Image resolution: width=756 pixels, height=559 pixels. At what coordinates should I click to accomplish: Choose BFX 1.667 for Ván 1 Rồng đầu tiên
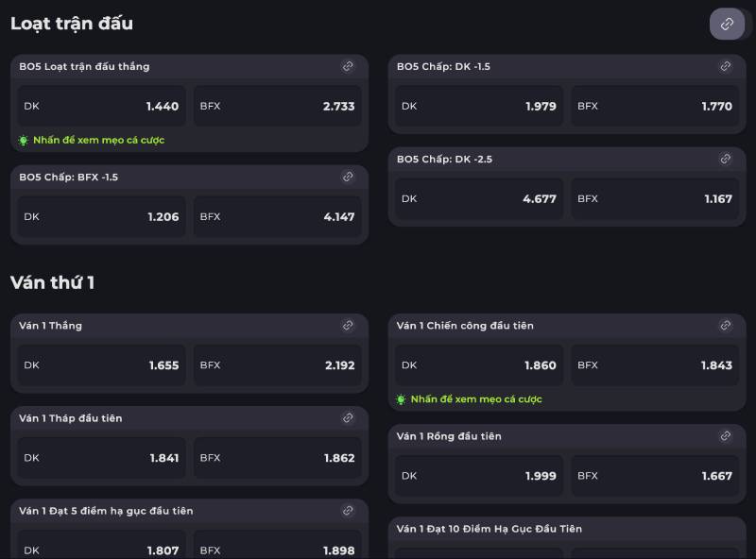pos(655,476)
